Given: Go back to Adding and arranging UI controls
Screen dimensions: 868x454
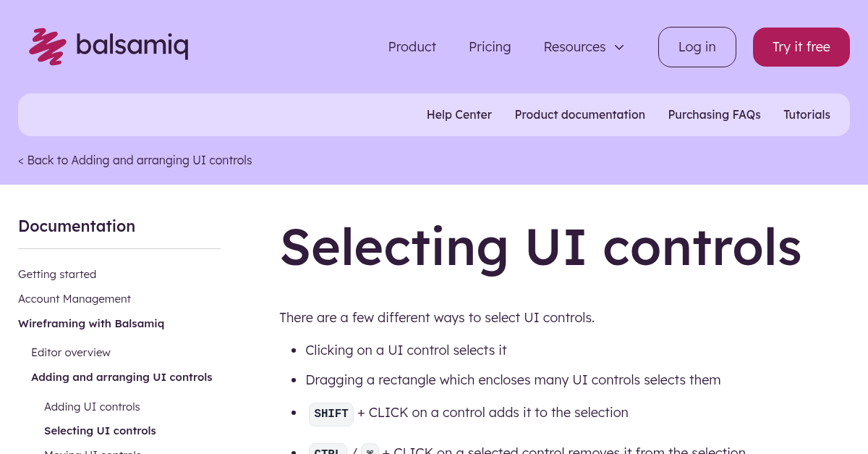Looking at the screenshot, I should (x=135, y=160).
